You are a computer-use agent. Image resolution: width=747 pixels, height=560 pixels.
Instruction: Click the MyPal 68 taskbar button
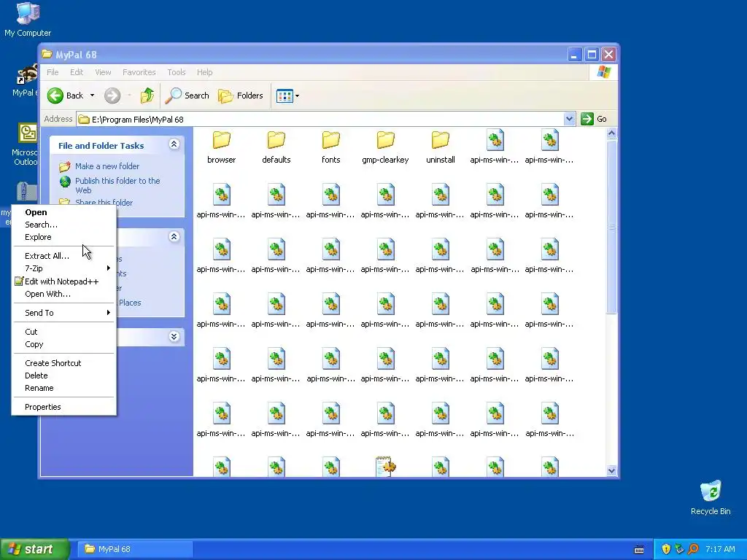(x=135, y=549)
